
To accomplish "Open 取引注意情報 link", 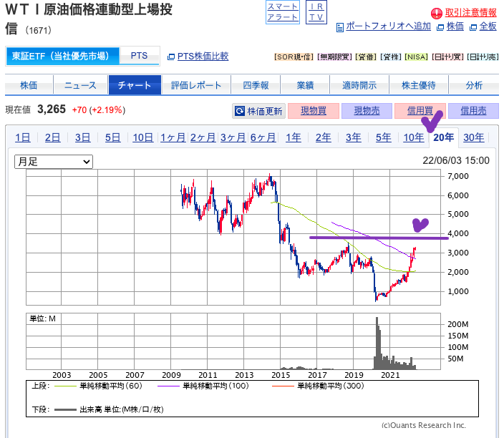I will (470, 13).
